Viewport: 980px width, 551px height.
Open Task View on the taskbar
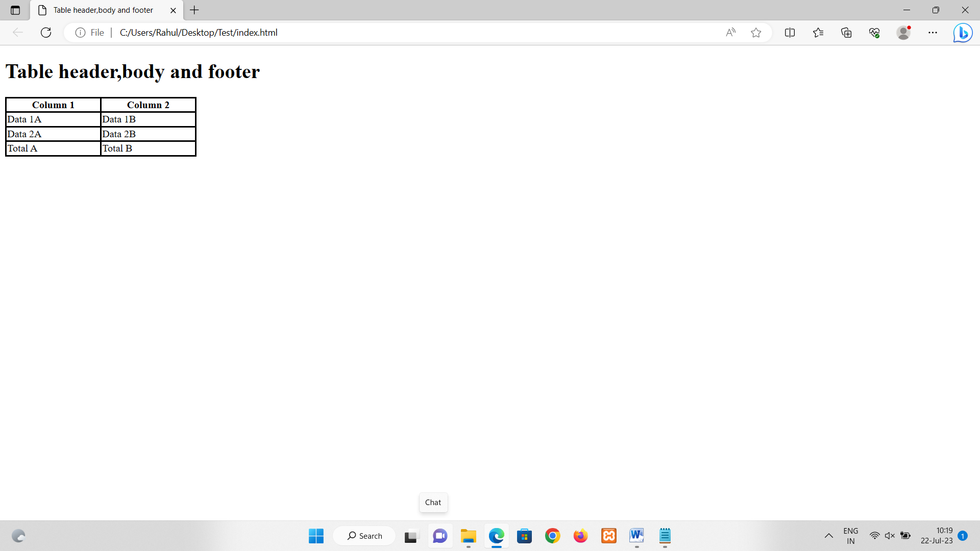(411, 536)
